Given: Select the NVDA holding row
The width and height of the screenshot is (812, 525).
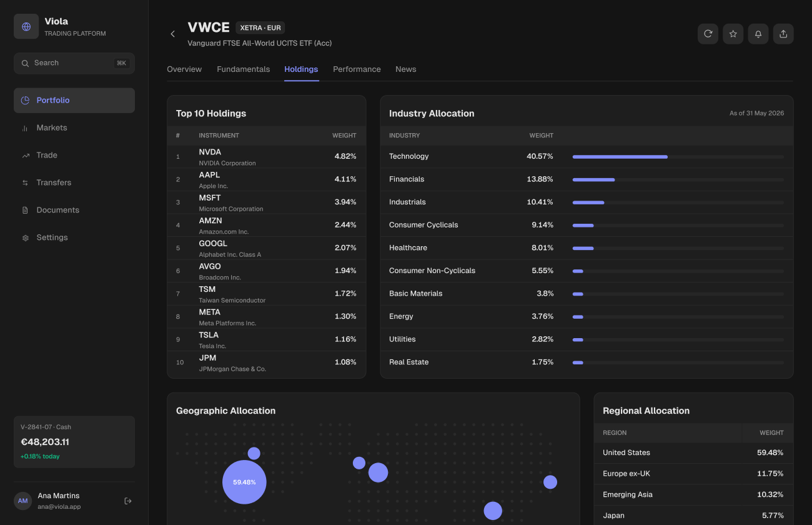Looking at the screenshot, I should (x=267, y=156).
